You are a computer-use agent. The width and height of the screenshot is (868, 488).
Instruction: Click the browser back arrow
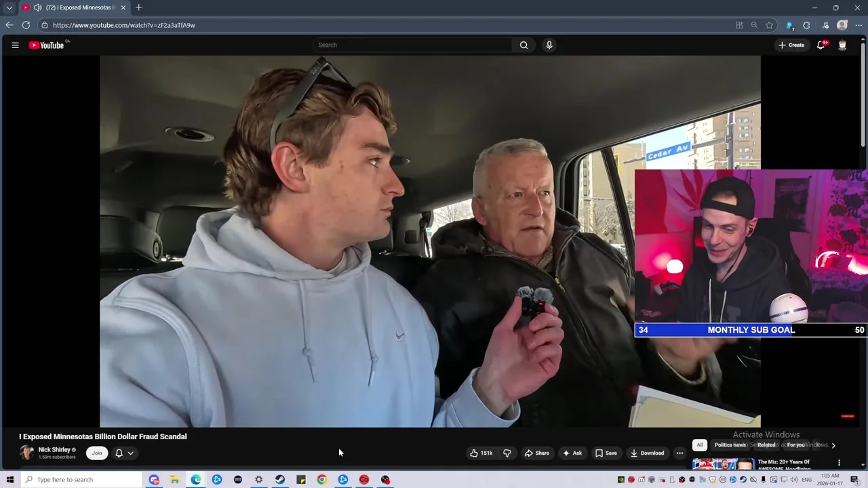pyautogui.click(x=9, y=25)
